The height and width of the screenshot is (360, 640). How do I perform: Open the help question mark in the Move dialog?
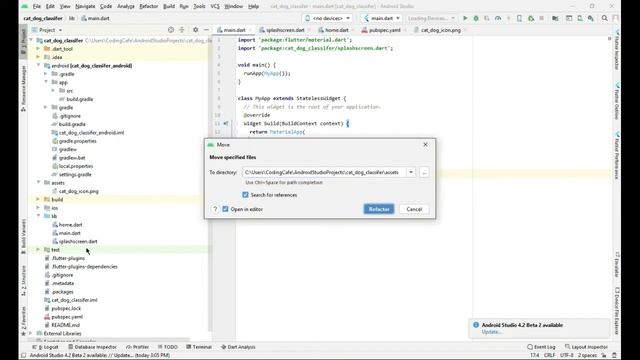[215, 209]
